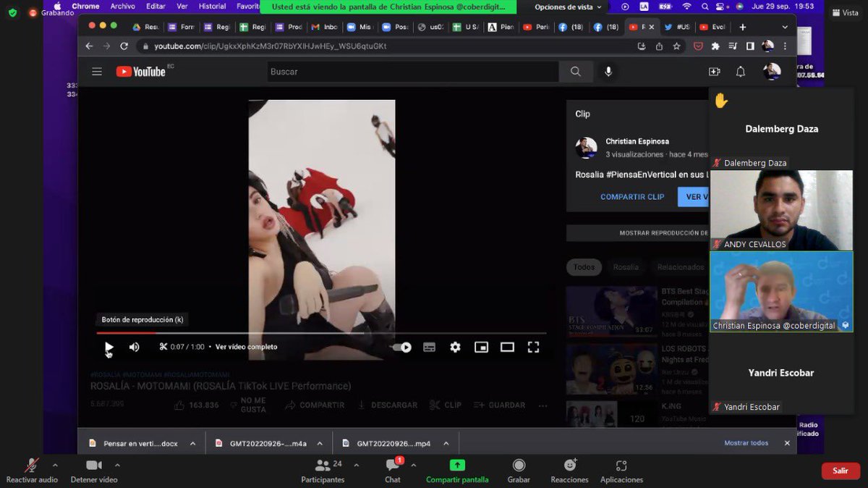The height and width of the screenshot is (488, 868).
Task: Click the Chrome address bar URL
Action: (270, 46)
